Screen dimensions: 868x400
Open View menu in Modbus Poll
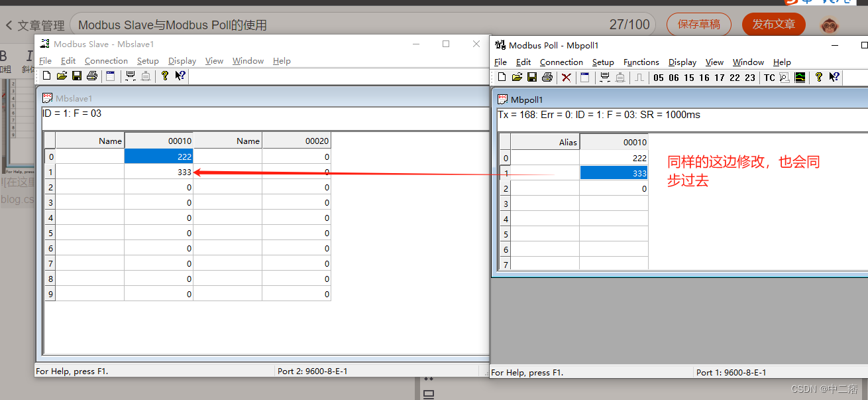714,62
